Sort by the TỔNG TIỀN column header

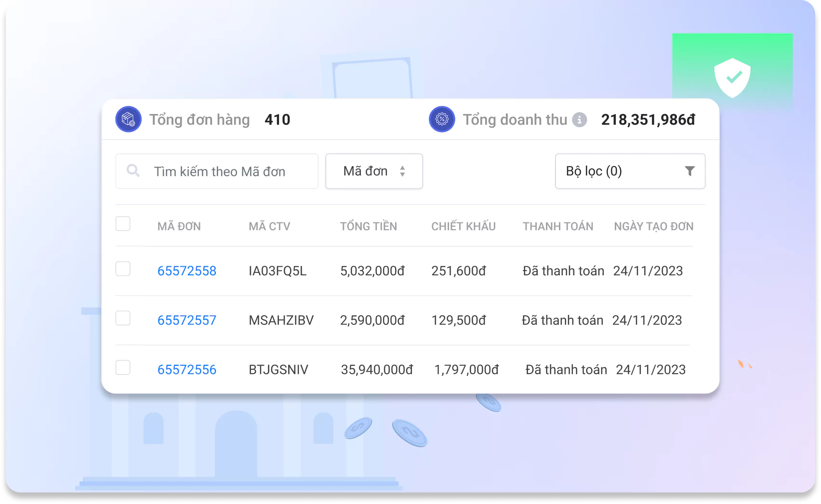[x=369, y=226]
